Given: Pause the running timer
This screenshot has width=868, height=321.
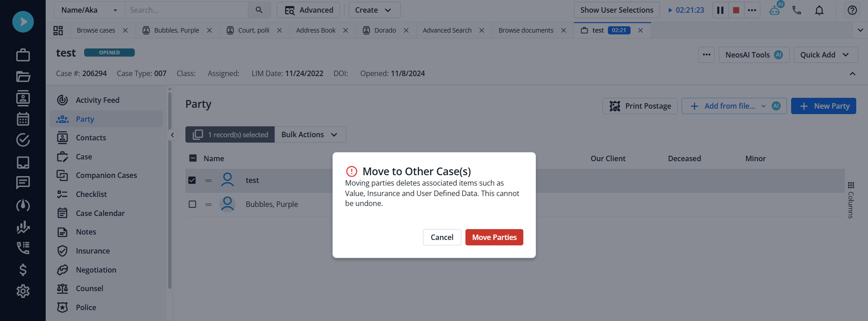Looking at the screenshot, I should [721, 10].
